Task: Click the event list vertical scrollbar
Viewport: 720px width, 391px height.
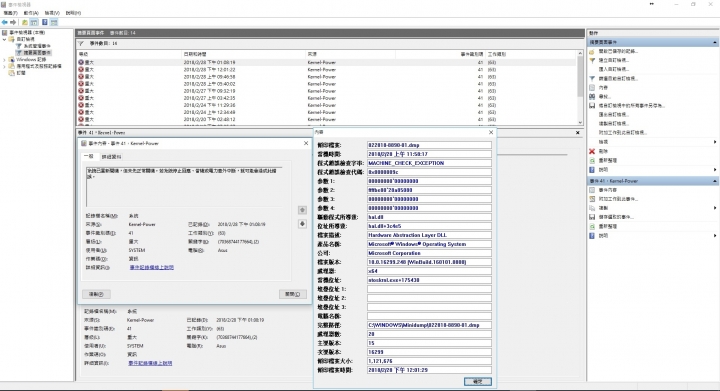Action: click(x=580, y=88)
